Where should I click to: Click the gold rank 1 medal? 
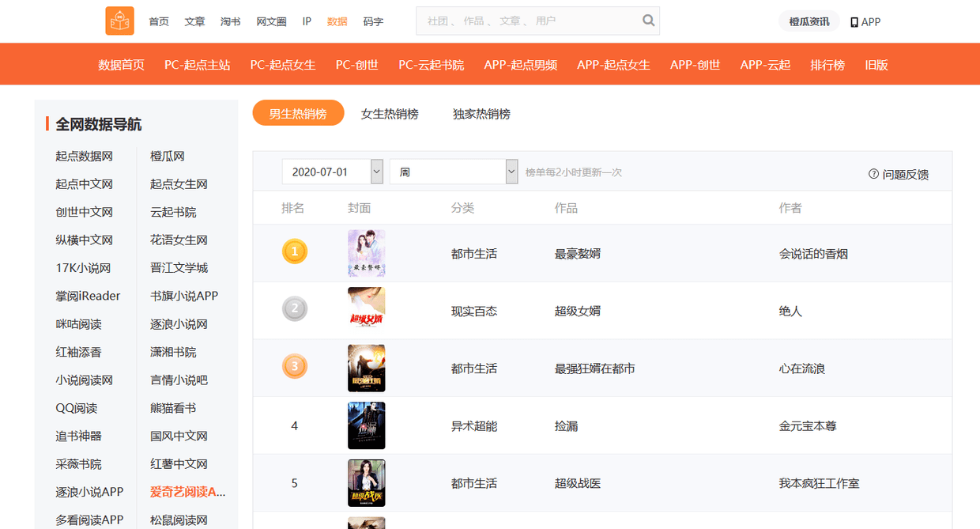point(295,252)
